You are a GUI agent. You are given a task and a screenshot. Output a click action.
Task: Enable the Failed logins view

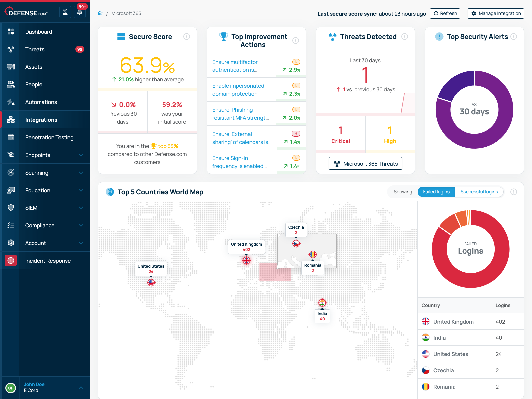436,192
